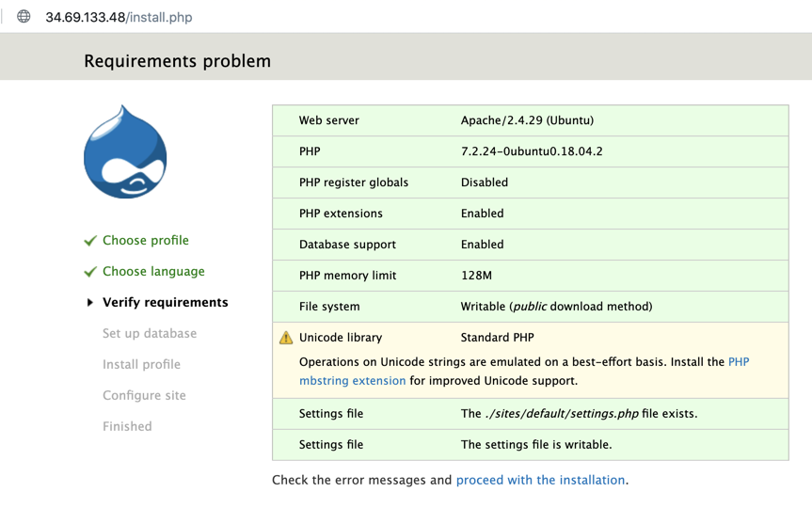Viewport: 812px width, 508px height.
Task: Click the checkmark next to Choose profile
Action: coord(90,241)
